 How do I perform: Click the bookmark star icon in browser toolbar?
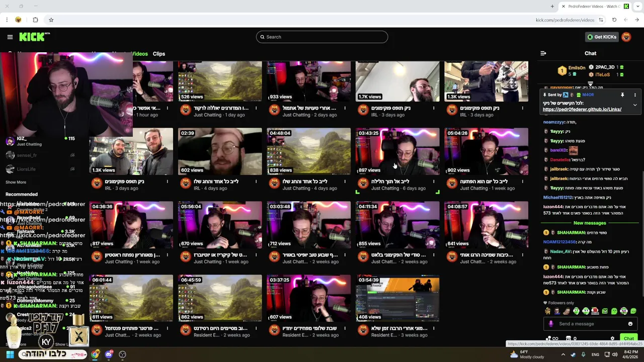[x=51, y=20]
